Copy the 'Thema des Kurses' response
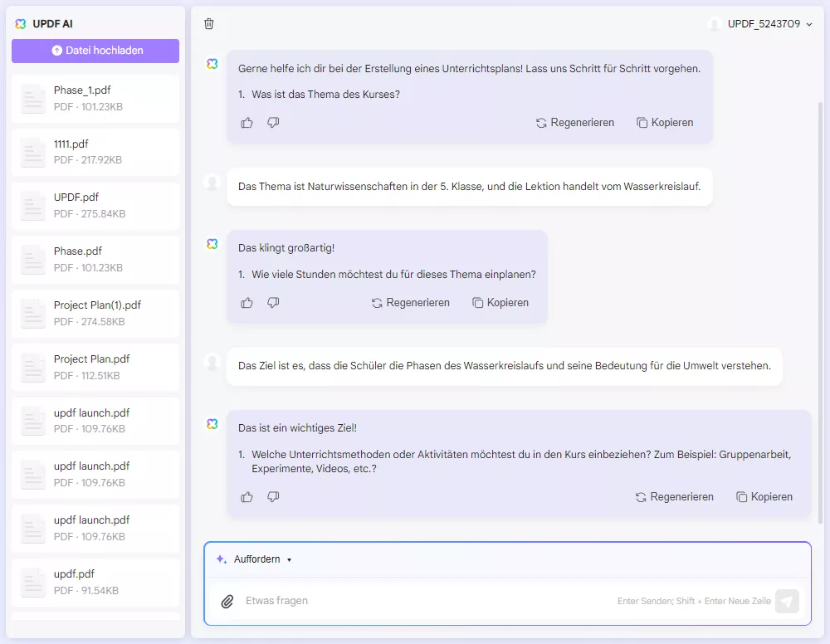 tap(665, 123)
